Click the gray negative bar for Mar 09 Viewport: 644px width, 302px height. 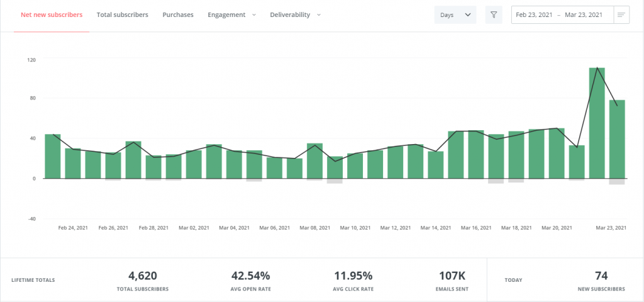tap(335, 181)
